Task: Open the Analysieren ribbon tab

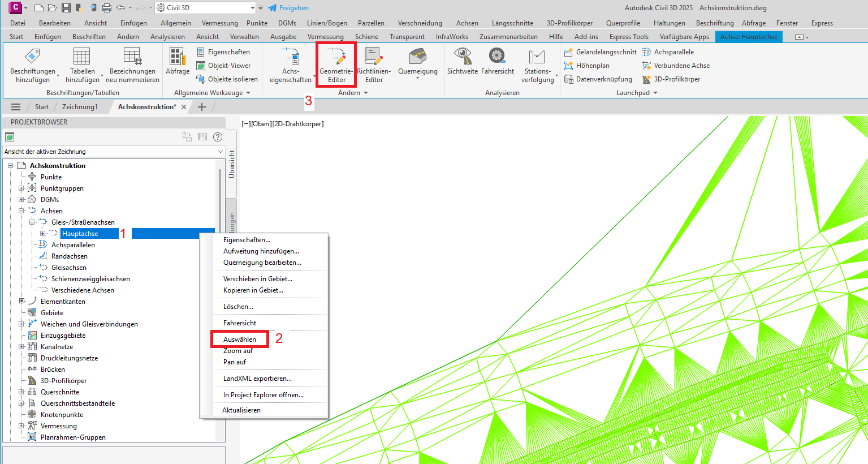Action: click(x=167, y=37)
